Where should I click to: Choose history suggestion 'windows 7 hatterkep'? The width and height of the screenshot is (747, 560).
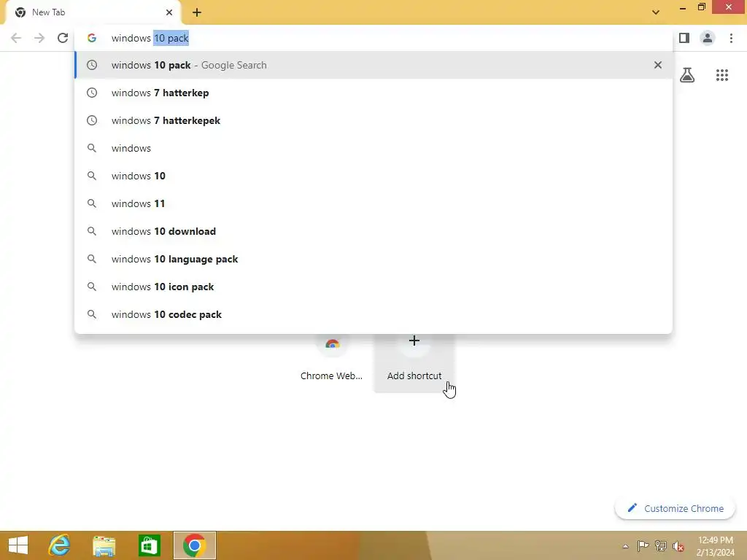(x=373, y=93)
